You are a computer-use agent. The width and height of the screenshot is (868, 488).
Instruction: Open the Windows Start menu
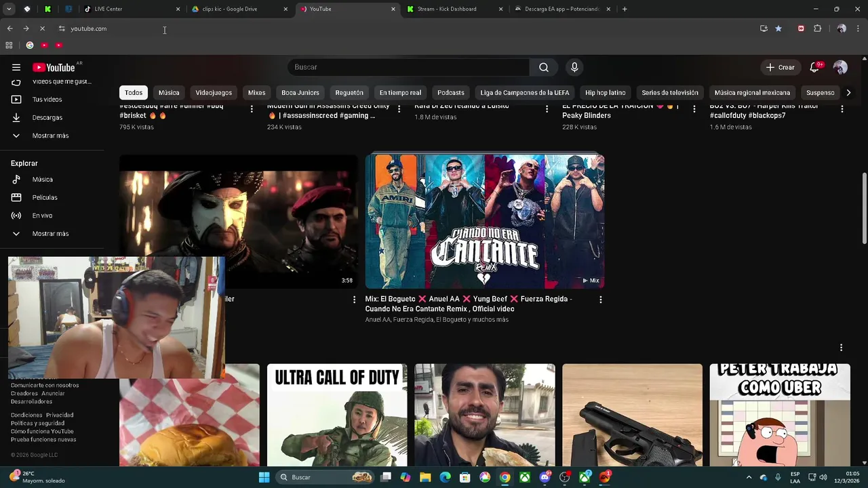coord(264,477)
